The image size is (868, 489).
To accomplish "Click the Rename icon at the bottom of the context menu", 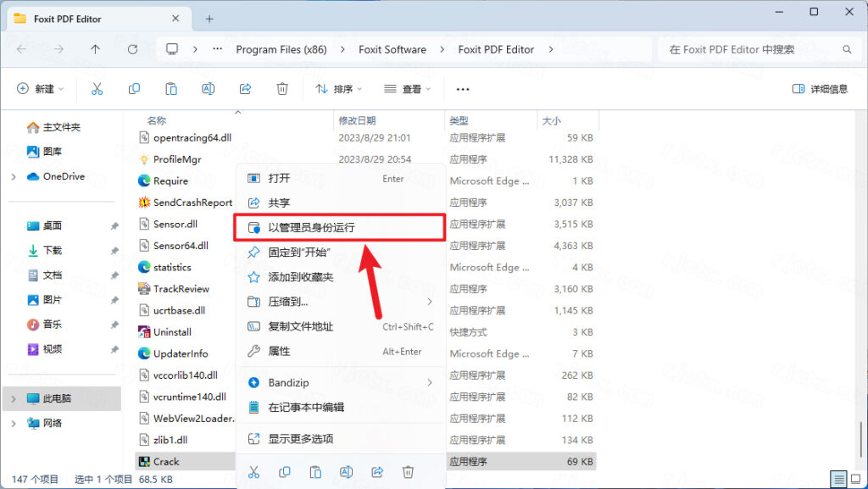I will (x=346, y=472).
